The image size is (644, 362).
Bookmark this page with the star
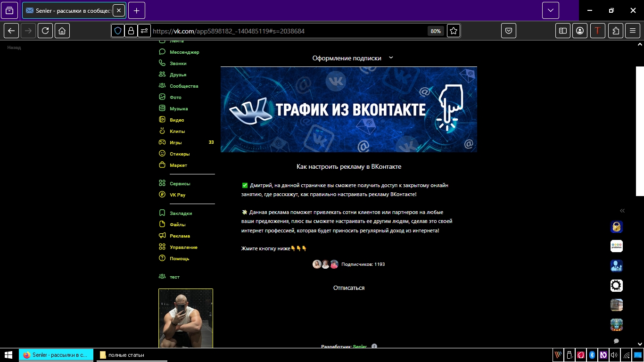pos(454,31)
